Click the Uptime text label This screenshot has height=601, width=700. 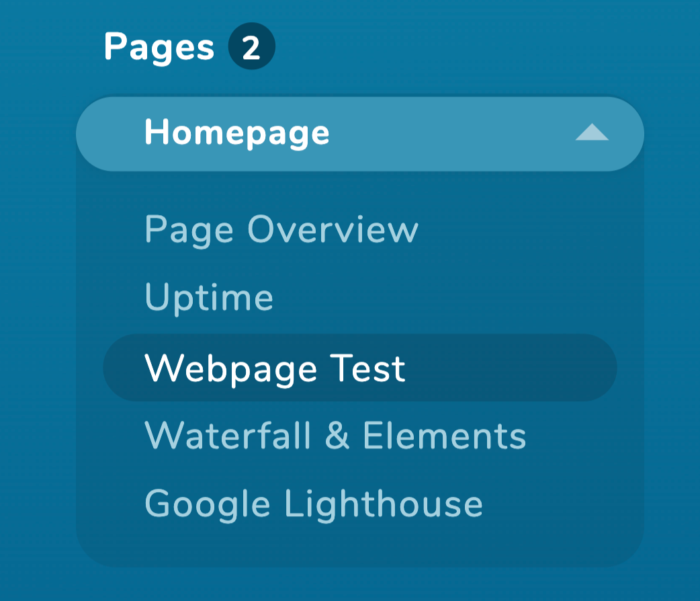point(209,298)
